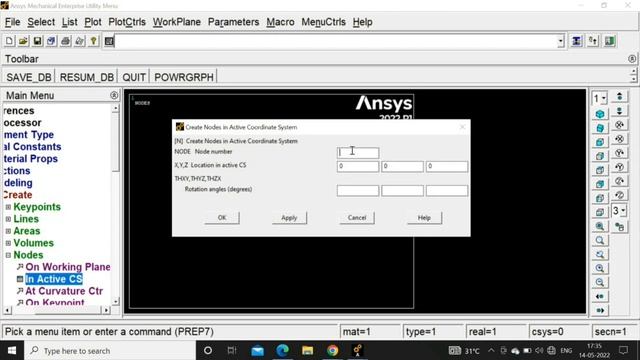Viewport: 640px width, 360px height.
Task: Click the X location input field
Action: pyautogui.click(x=358, y=166)
